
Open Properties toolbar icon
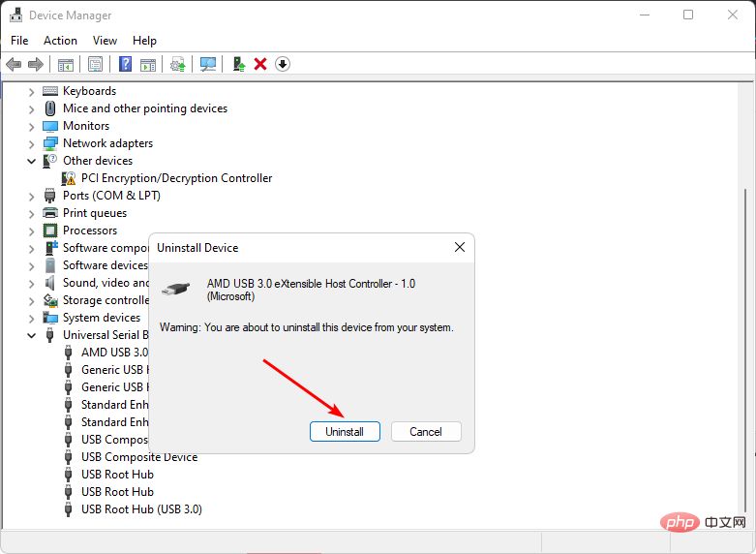[95, 64]
